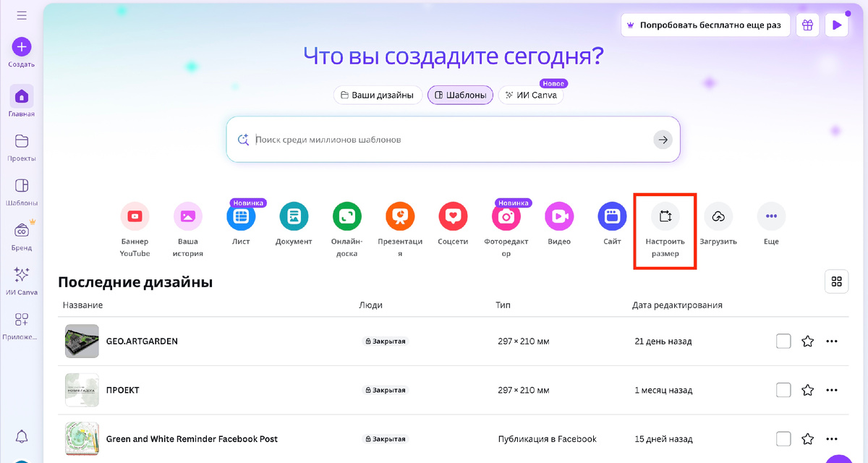The image size is (868, 463).
Task: Click the Закрытая badge on GEO.ARTGARDEN row
Action: (386, 341)
